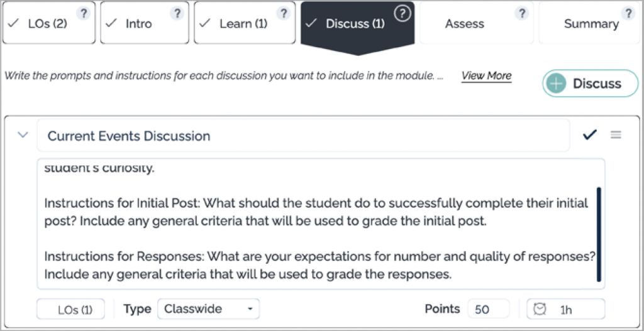Open help icon on LOs (2) tab
The width and height of the screenshot is (644, 331).
[x=84, y=14]
